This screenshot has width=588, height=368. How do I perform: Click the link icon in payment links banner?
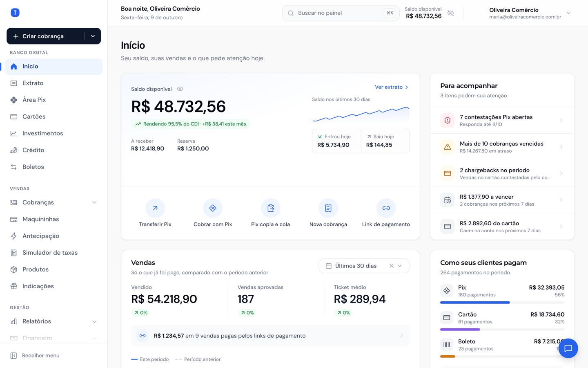coord(143,336)
